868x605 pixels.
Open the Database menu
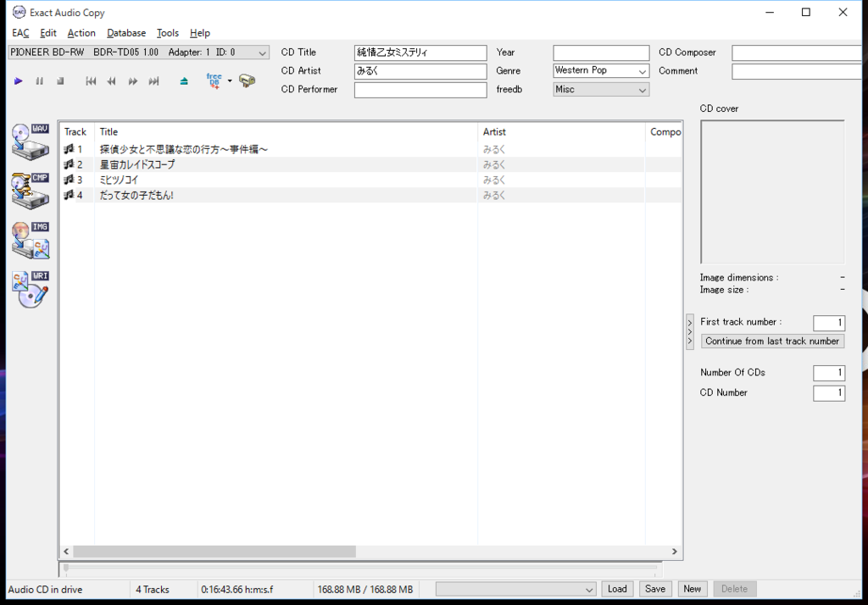(x=126, y=33)
